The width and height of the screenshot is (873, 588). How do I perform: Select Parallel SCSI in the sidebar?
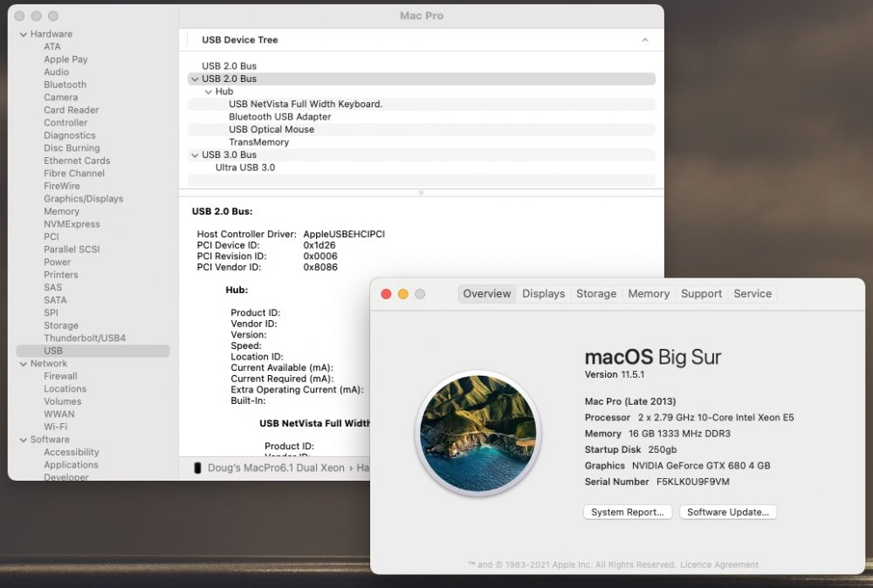(x=72, y=250)
